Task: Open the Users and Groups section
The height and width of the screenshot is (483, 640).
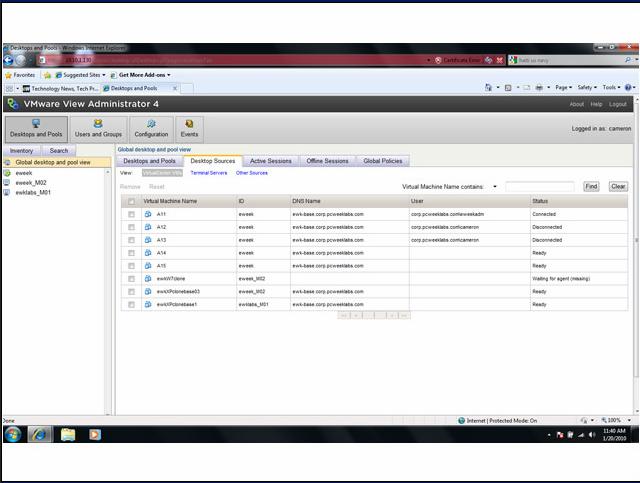Action: [98, 129]
